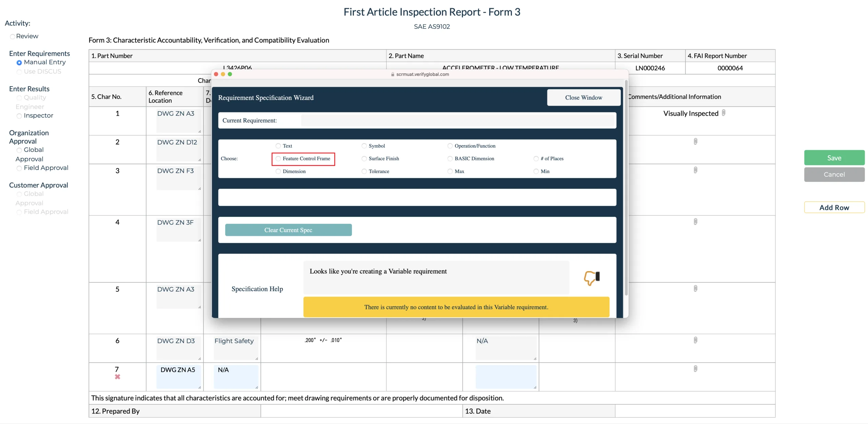Image resolution: width=868 pixels, height=424 pixels.
Task: Select Field Approval under Customer Approval
Action: pyautogui.click(x=19, y=212)
